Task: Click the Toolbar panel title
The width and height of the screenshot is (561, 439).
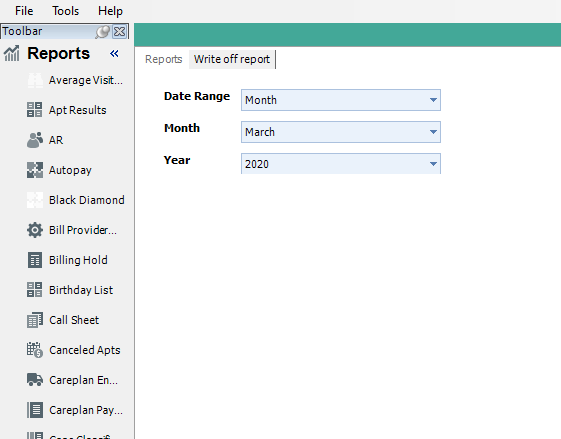Action: [x=22, y=31]
